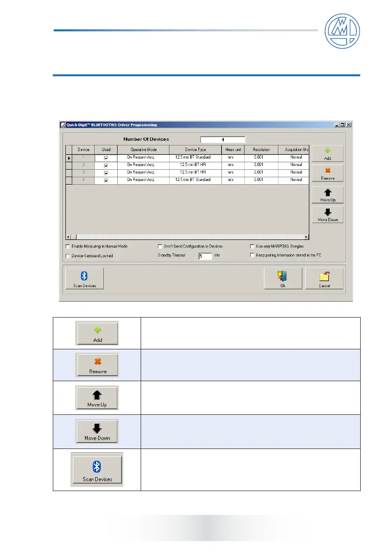Click the Remove button in the dialog window

pos(328,174)
